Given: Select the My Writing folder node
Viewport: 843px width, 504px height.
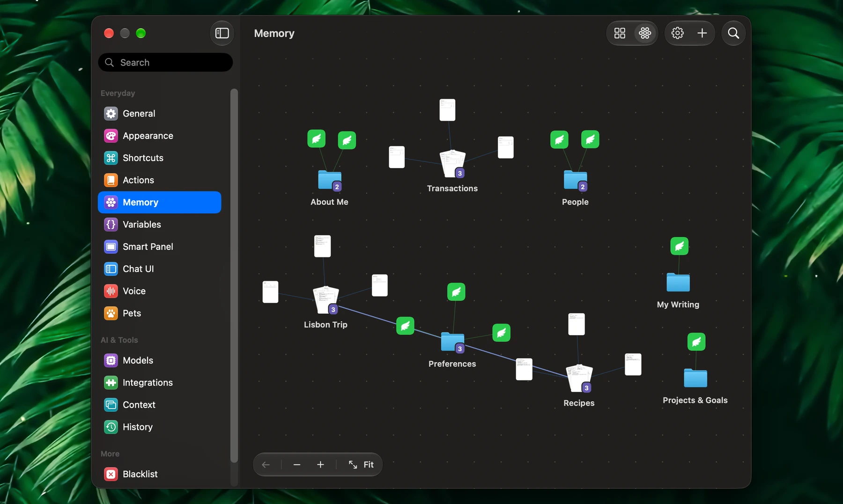Looking at the screenshot, I should tap(678, 282).
